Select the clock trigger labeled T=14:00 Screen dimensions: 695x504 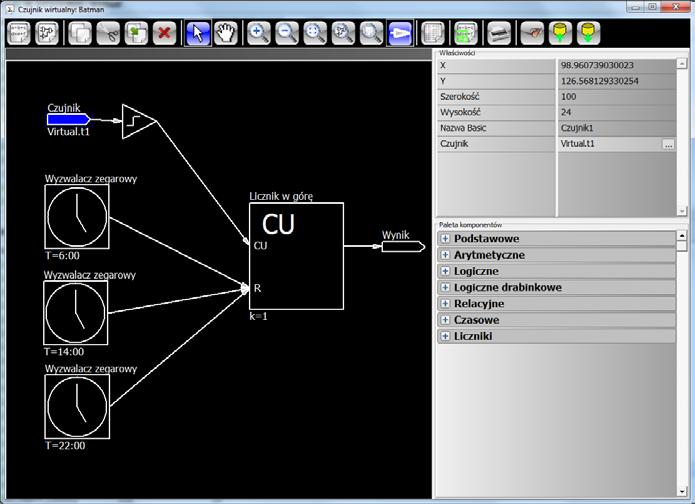point(76,313)
